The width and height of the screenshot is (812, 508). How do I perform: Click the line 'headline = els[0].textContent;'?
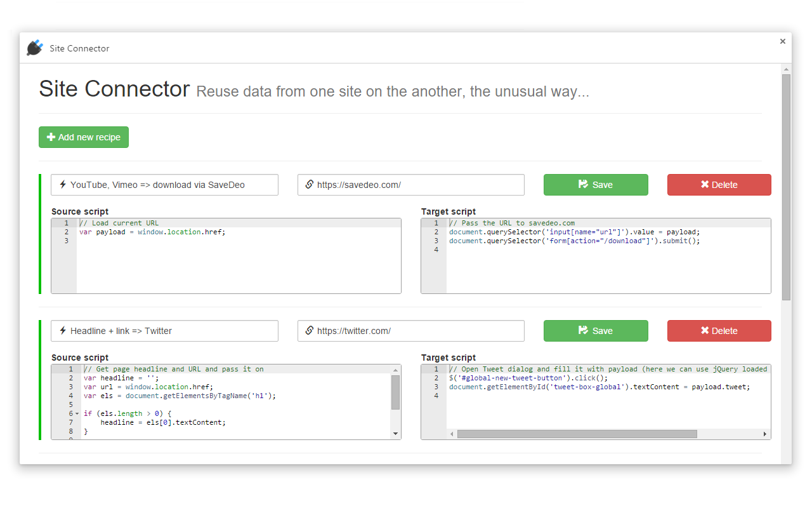163,422
